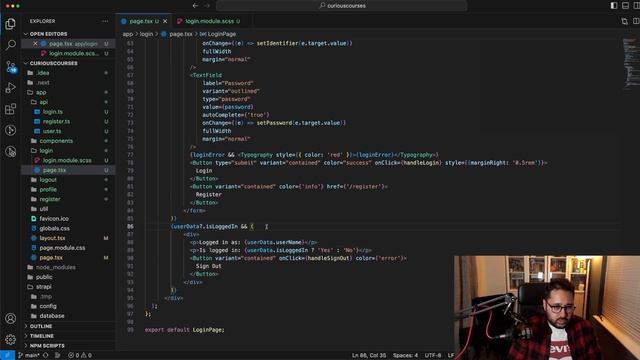Expand the Timeline section
640x360 pixels.
[68, 336]
